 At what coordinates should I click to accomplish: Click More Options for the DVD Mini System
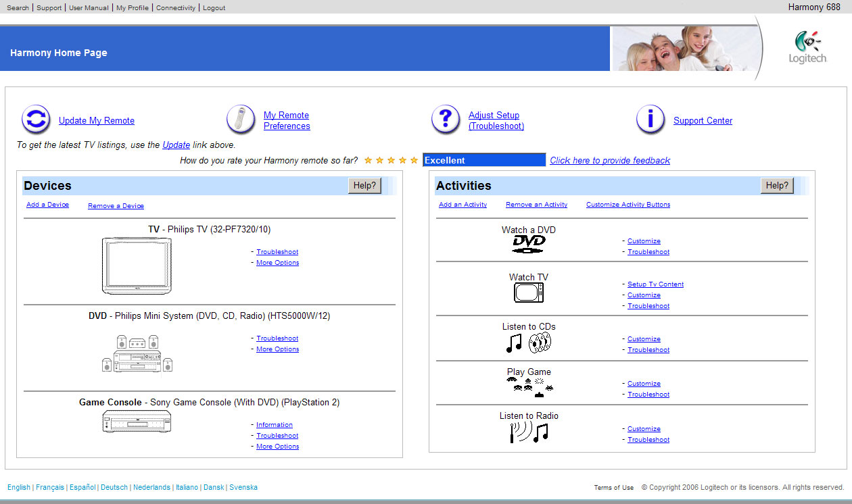(x=277, y=349)
